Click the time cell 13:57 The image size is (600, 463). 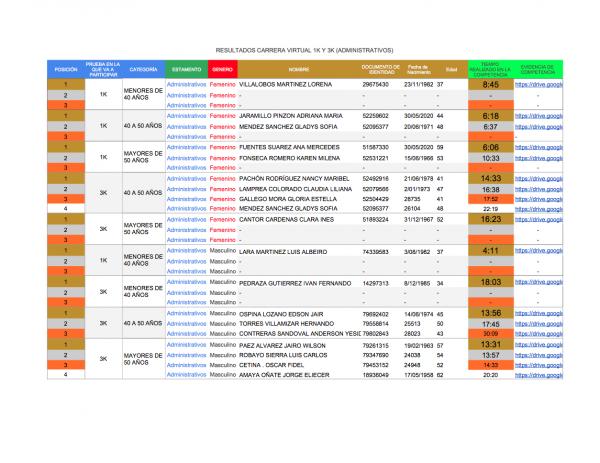(x=491, y=355)
